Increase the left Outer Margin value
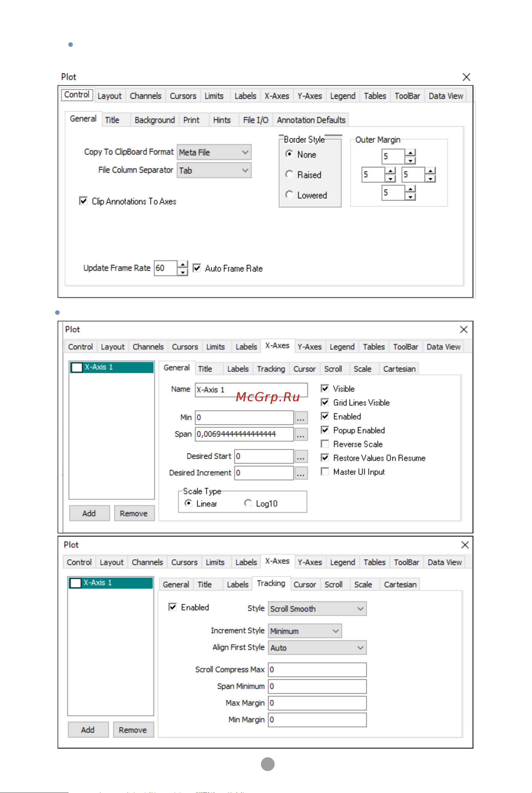The height and width of the screenshot is (793, 532). (x=391, y=171)
